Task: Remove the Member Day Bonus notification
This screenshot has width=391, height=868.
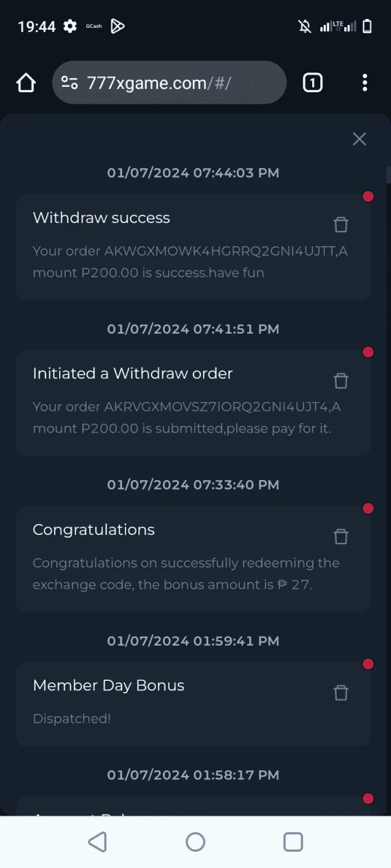Action: point(341,692)
